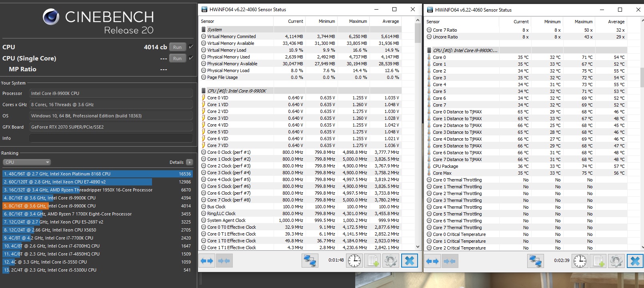The image size is (644, 288).
Task: Click the scroll-down arrow in the 0:01:48 HWiNFO window
Action: [x=418, y=247]
